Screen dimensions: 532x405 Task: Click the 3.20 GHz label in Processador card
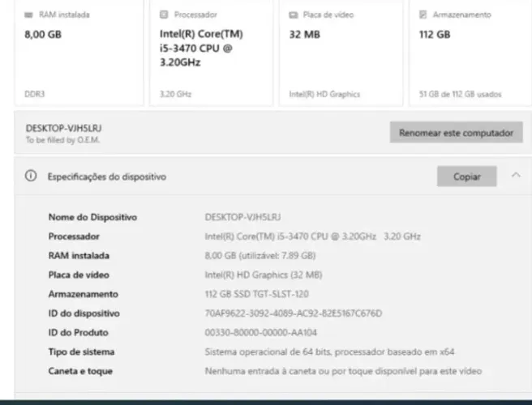coord(175,94)
